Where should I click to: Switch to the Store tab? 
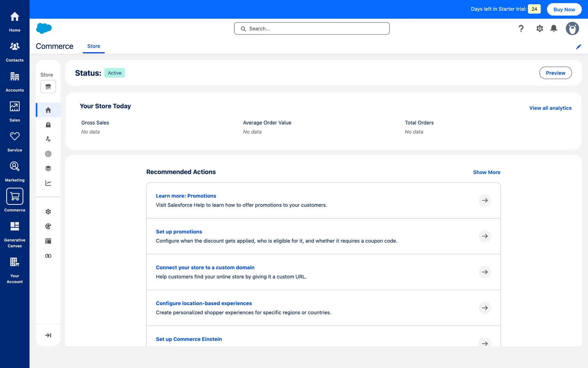(x=94, y=46)
